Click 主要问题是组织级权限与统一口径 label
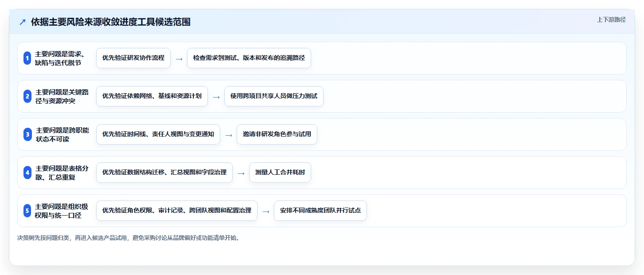 (x=62, y=211)
